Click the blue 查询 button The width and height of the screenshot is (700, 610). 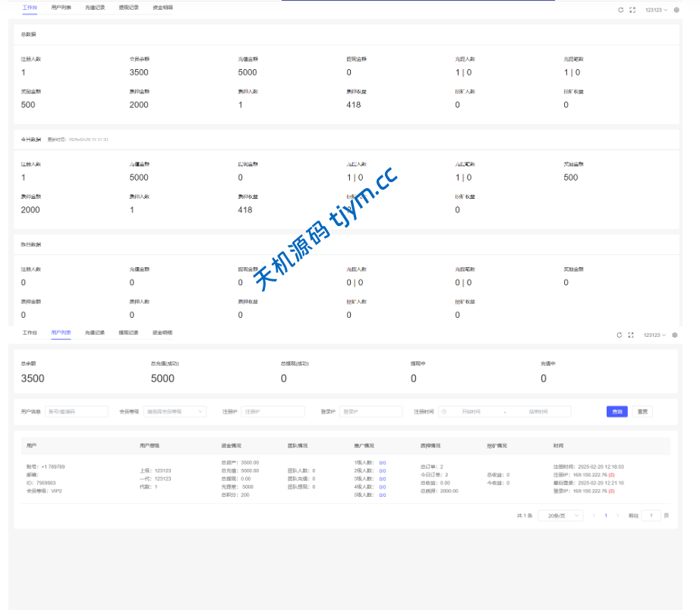coord(616,411)
